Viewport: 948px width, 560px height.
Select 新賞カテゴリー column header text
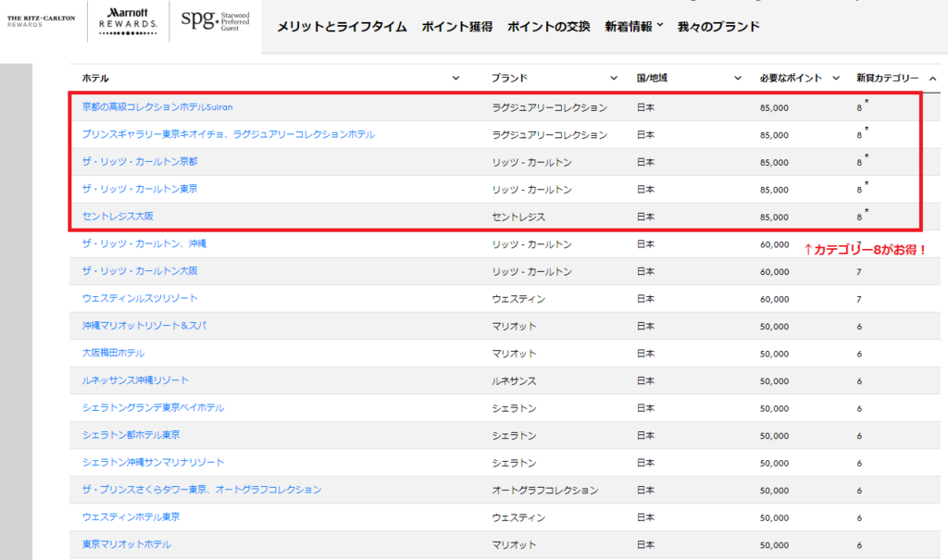(x=888, y=78)
